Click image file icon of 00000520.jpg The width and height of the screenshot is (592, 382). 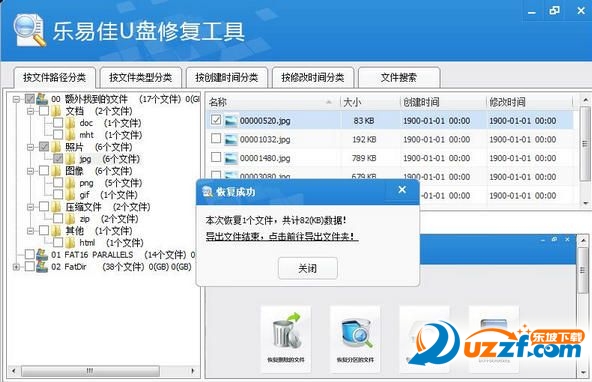coord(231,121)
